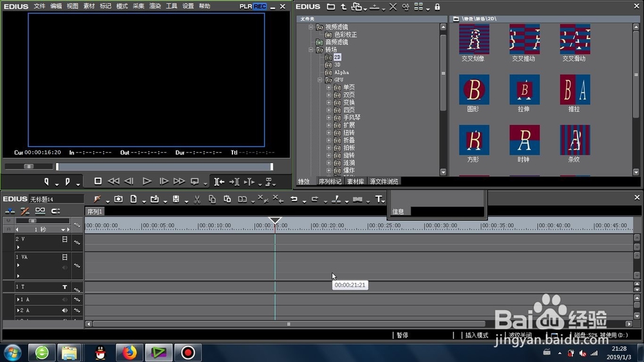The width and height of the screenshot is (644, 362).
Task: Click the save project icon
Action: (x=176, y=199)
